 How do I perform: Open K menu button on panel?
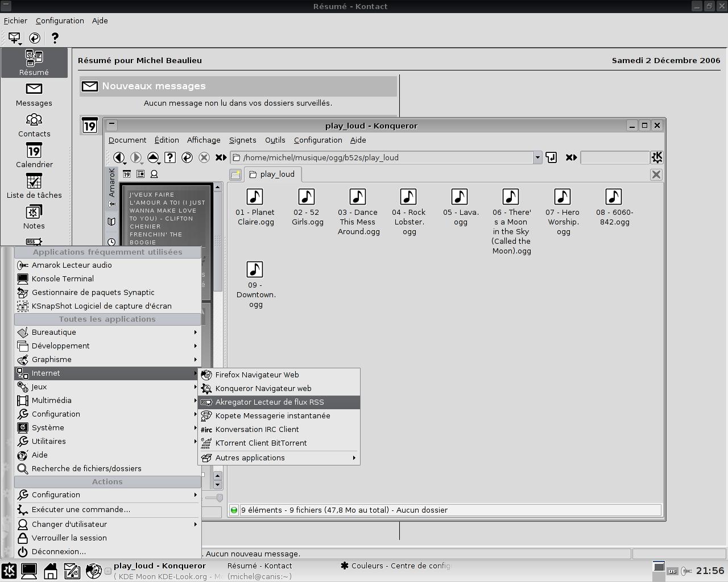click(9, 571)
